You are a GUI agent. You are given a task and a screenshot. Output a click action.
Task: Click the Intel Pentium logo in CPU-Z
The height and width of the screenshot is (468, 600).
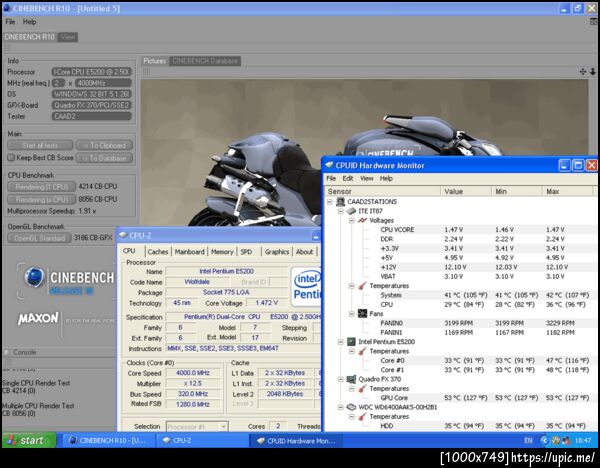tap(306, 286)
